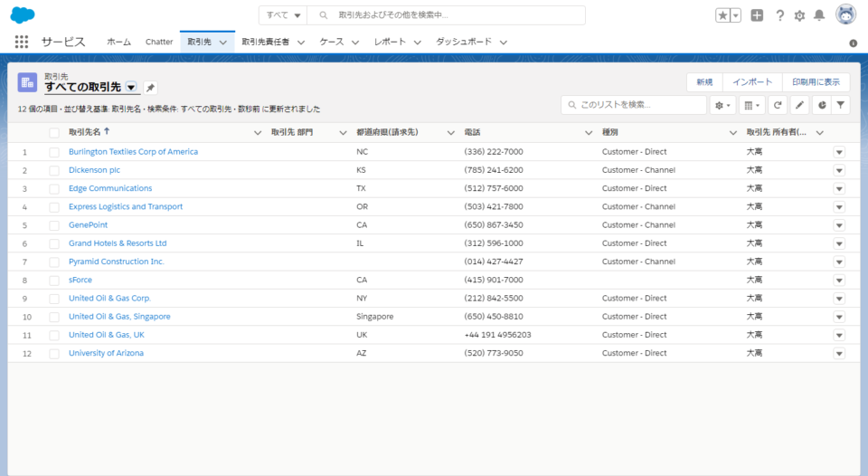Expand the 取引先 tab menu chevron

tap(223, 43)
